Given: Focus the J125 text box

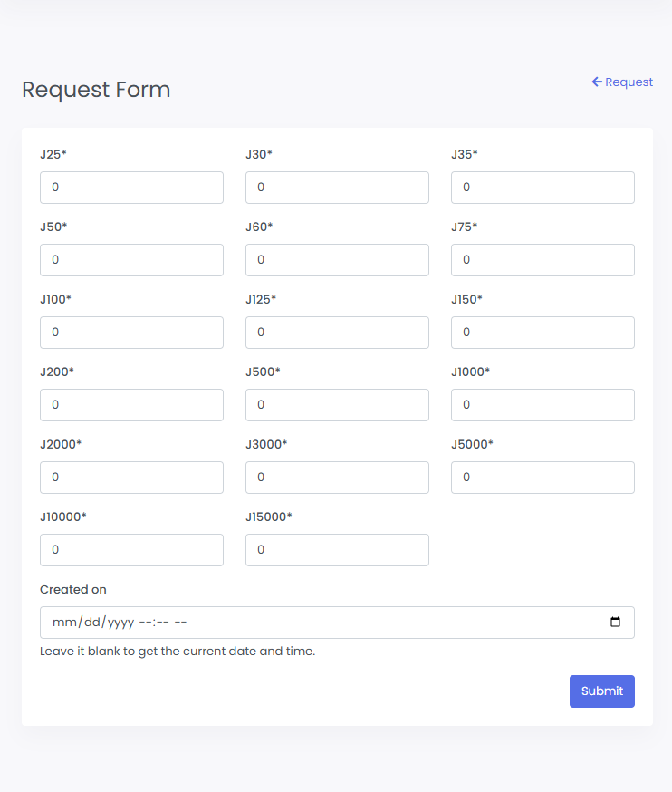Looking at the screenshot, I should point(337,333).
